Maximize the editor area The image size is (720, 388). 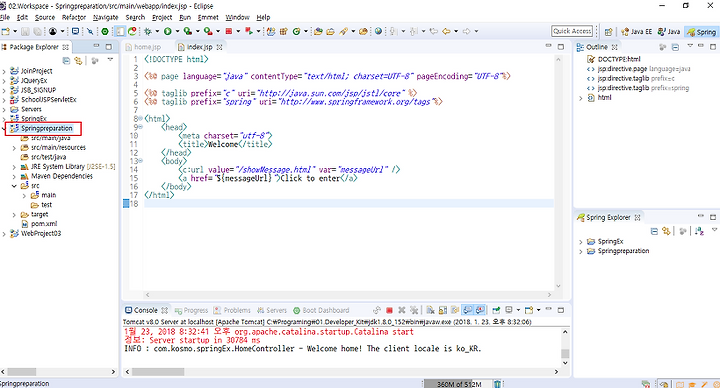561,47
